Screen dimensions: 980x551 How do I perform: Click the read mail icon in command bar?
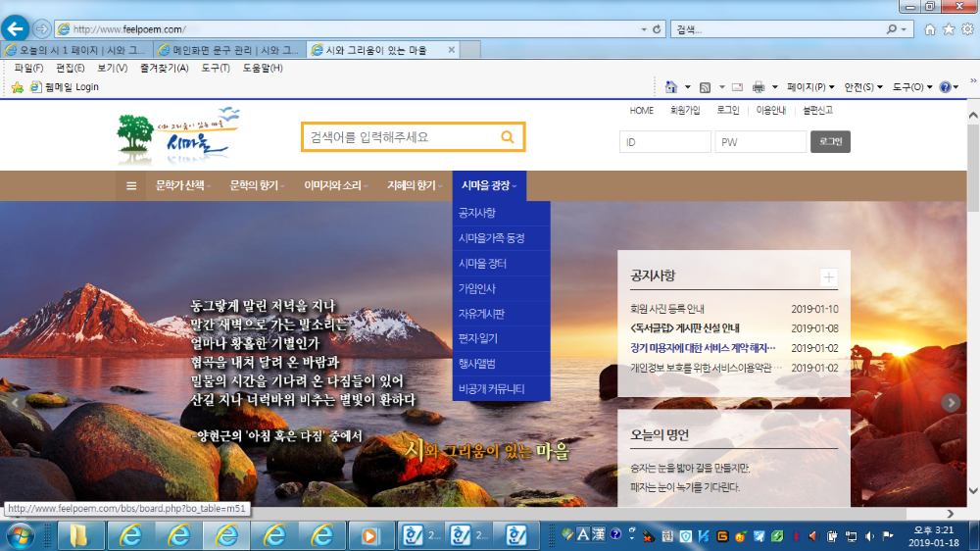point(738,87)
